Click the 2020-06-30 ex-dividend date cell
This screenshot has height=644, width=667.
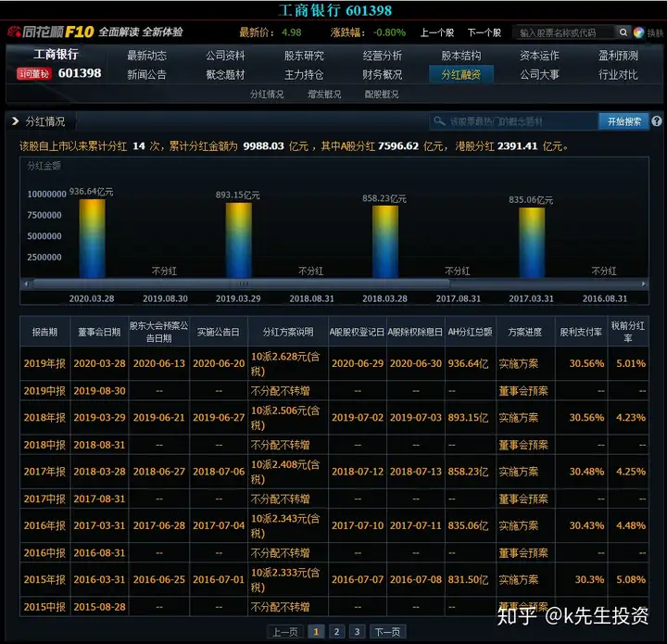tap(416, 363)
